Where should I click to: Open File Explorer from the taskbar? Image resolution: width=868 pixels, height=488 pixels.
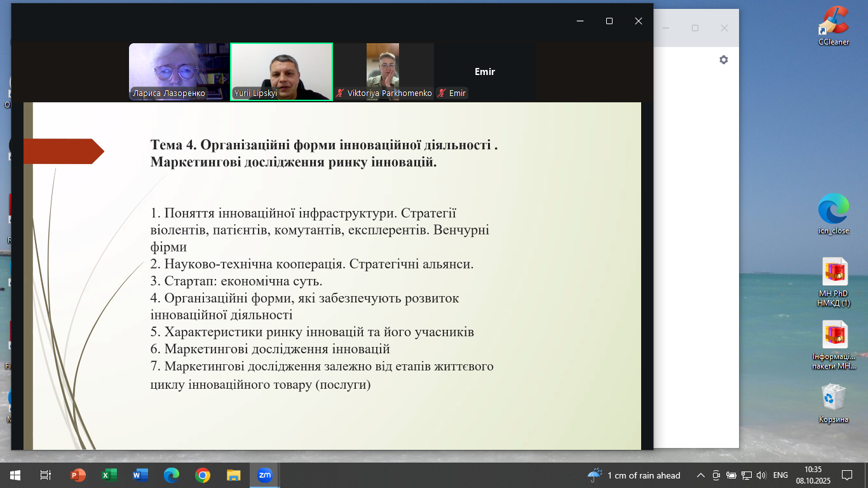pos(234,475)
